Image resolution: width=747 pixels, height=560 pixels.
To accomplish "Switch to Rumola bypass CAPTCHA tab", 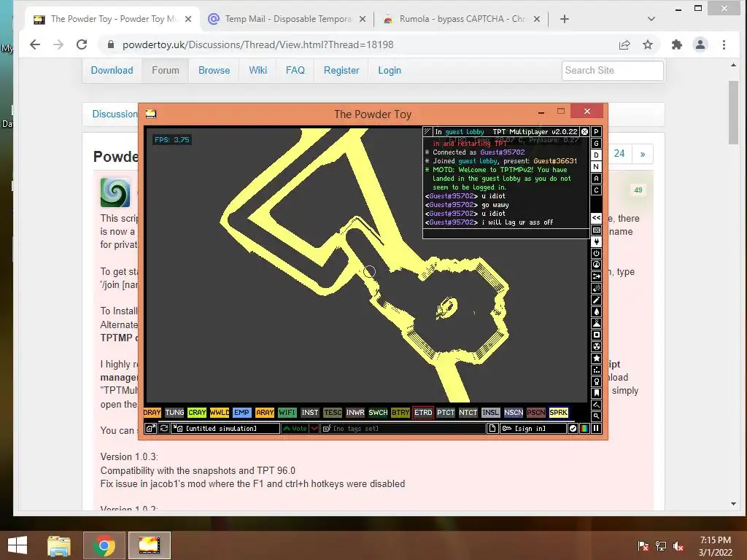I will (x=461, y=19).
